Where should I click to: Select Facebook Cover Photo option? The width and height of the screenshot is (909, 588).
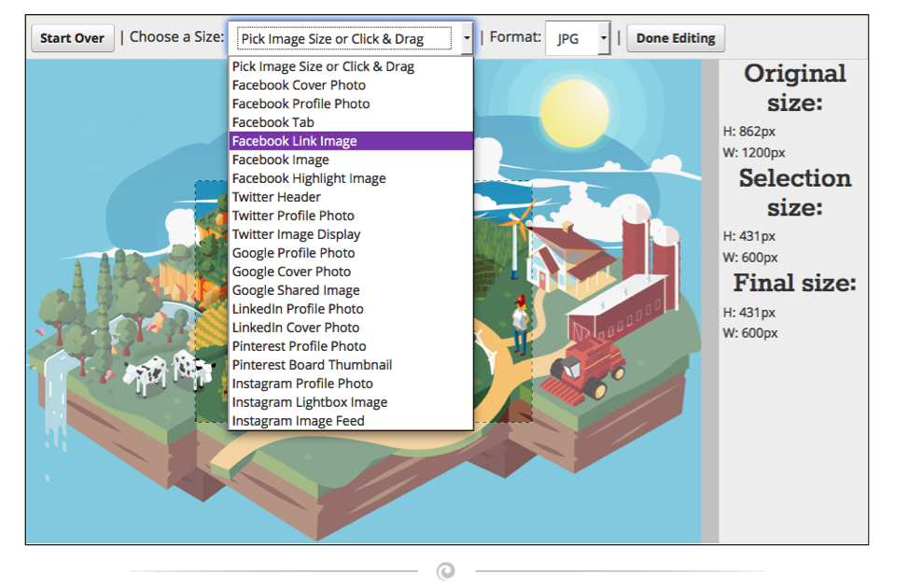pyautogui.click(x=351, y=85)
